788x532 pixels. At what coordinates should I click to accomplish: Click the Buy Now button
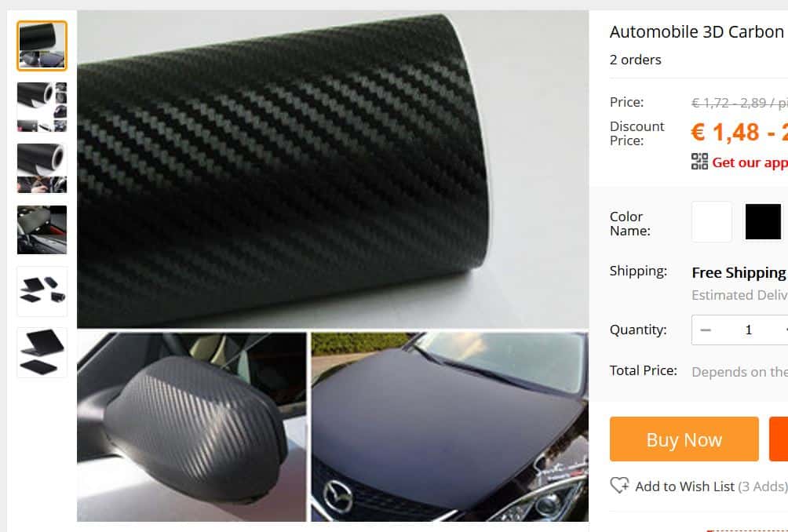click(684, 439)
